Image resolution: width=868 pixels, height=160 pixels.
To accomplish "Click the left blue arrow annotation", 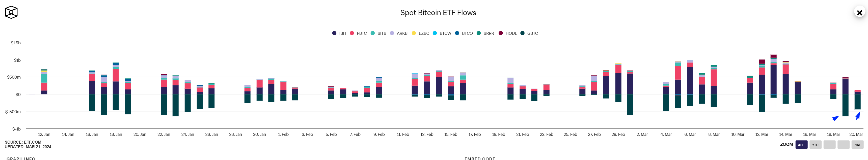I will [835, 118].
